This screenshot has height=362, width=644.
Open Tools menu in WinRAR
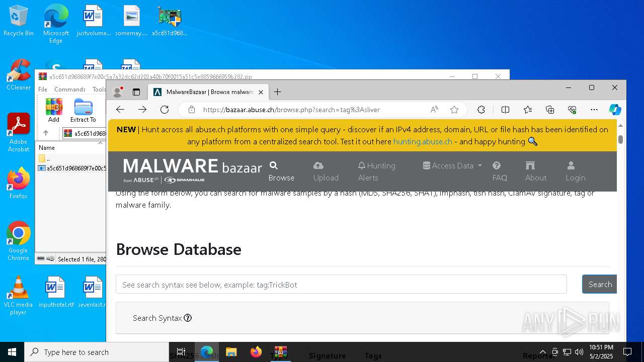[x=99, y=89]
